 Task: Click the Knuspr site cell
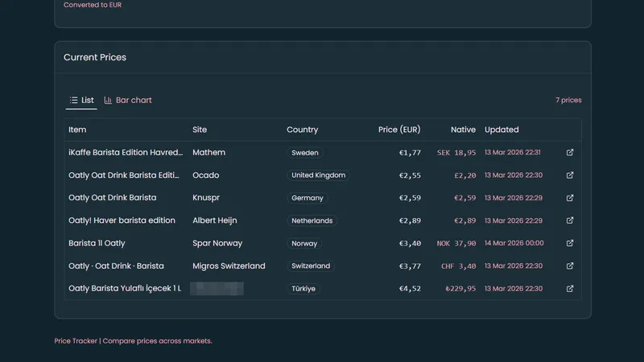[x=206, y=198]
